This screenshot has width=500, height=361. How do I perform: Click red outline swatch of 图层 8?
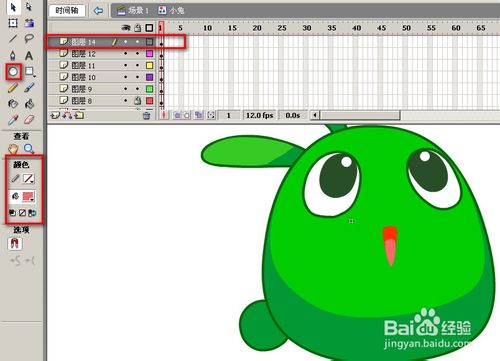(150, 100)
